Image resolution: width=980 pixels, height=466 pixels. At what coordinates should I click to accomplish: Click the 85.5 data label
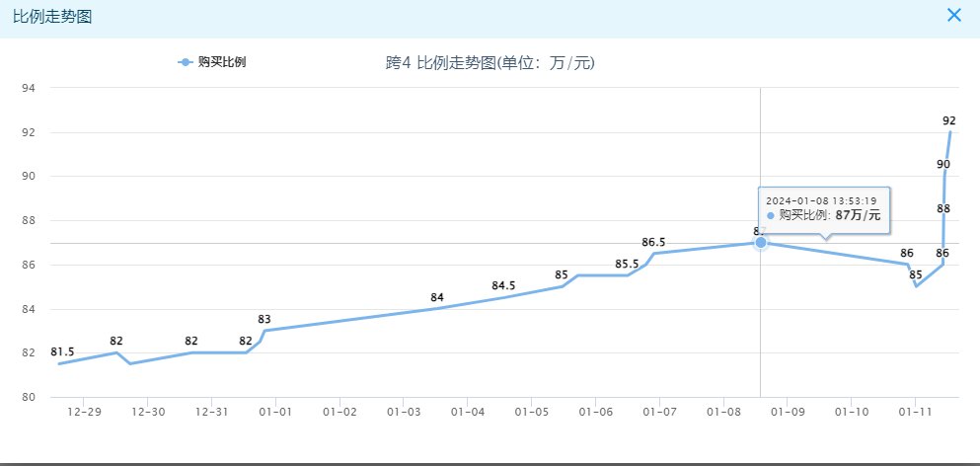coord(627,264)
